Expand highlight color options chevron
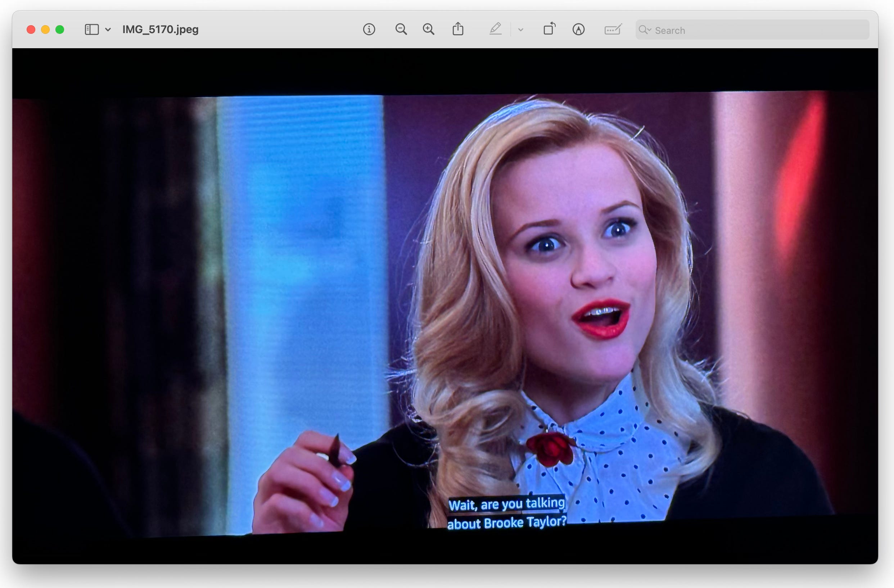The height and width of the screenshot is (588, 894). pyautogui.click(x=521, y=30)
